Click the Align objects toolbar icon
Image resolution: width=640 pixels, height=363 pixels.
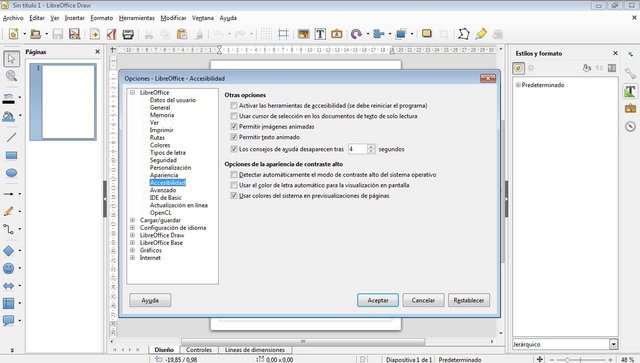point(378,34)
